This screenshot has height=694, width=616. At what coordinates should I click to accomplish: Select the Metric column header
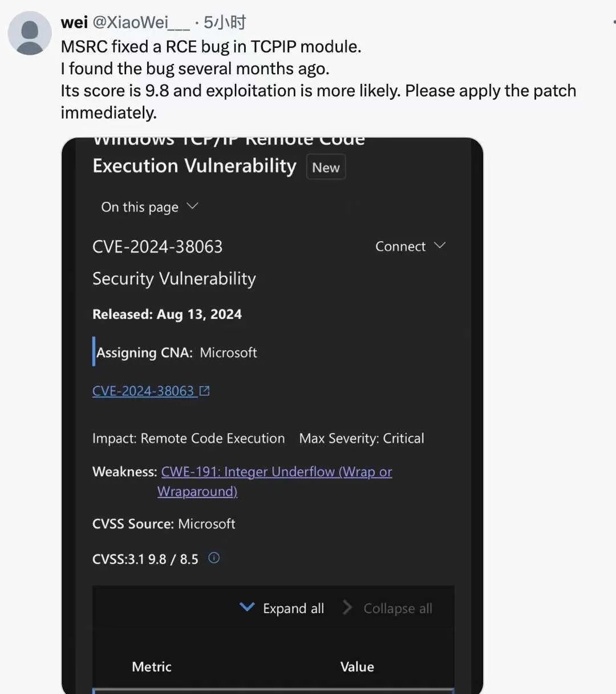pos(151,666)
